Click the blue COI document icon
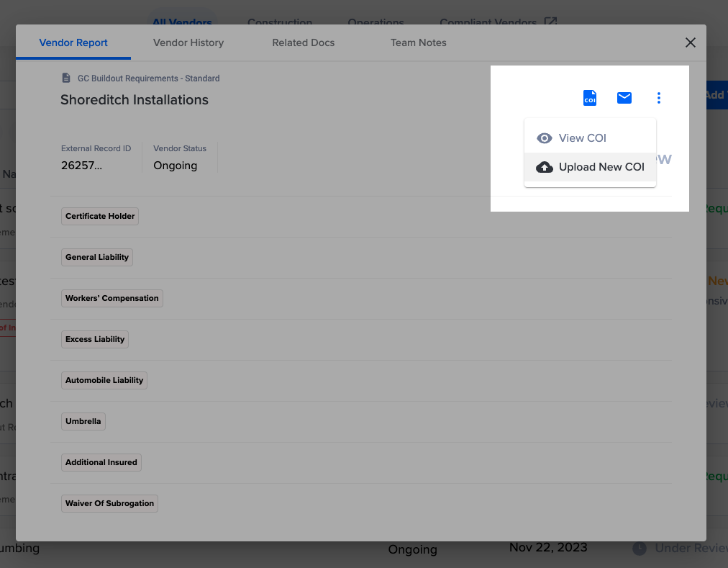This screenshot has width=728, height=568. click(590, 98)
